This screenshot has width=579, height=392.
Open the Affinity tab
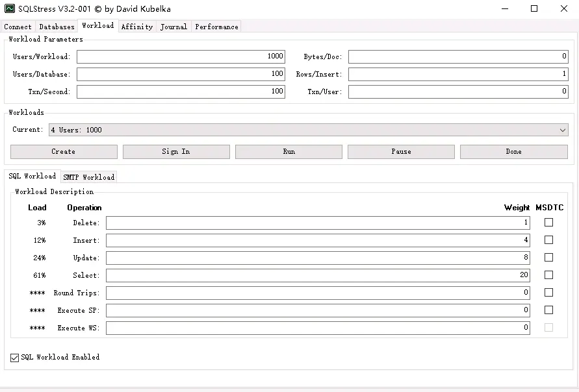137,27
